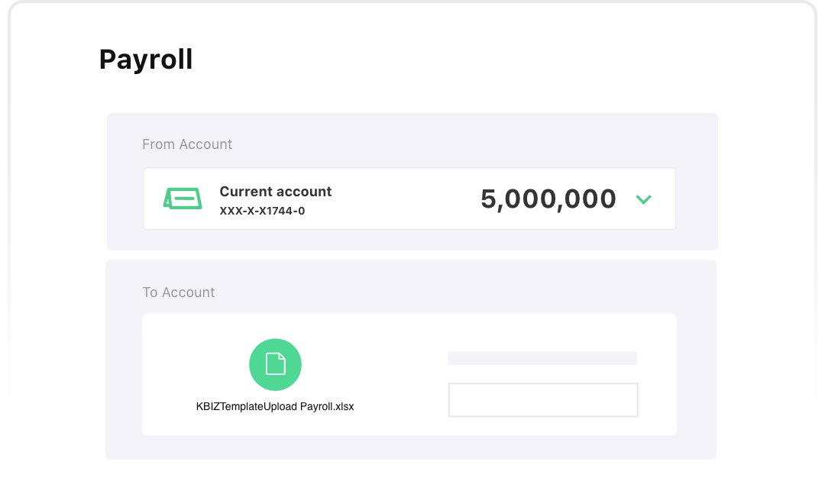825x504 pixels.
Task: Expand the From Account dropdown chevron
Action: [x=643, y=199]
